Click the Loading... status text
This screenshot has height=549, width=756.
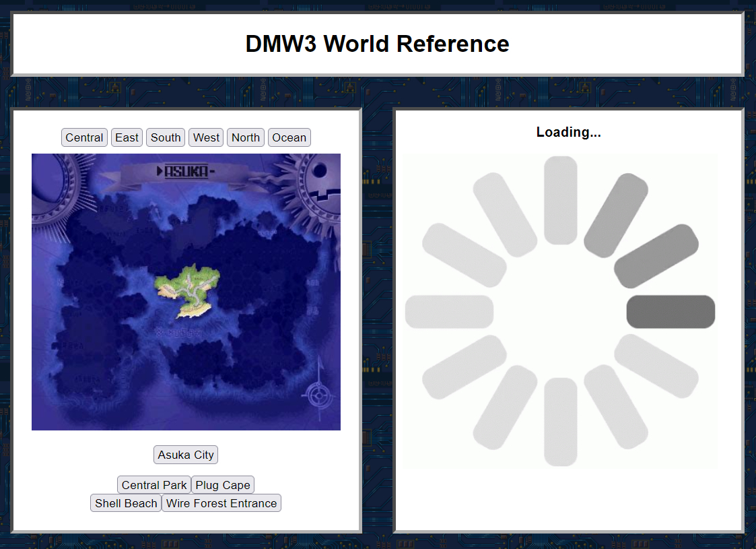coord(568,133)
